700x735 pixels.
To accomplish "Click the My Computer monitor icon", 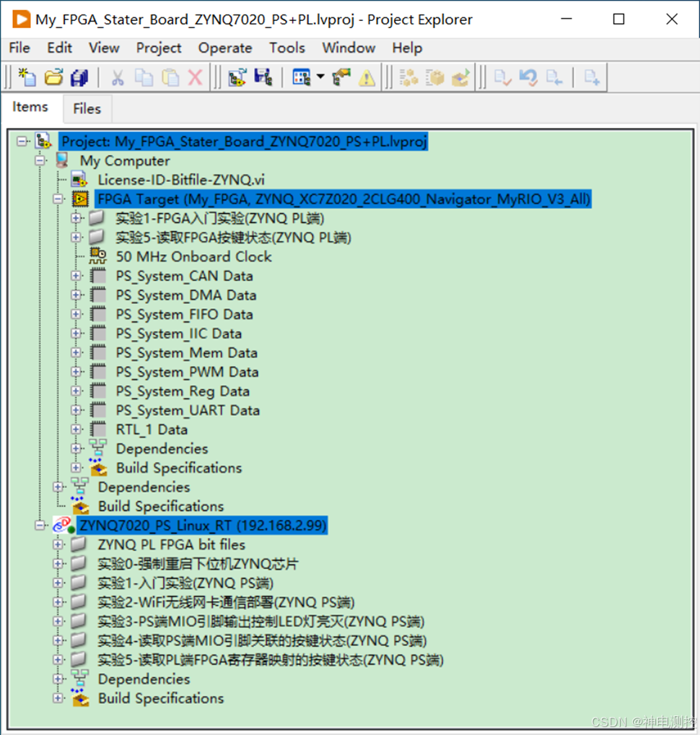I will click(x=62, y=160).
